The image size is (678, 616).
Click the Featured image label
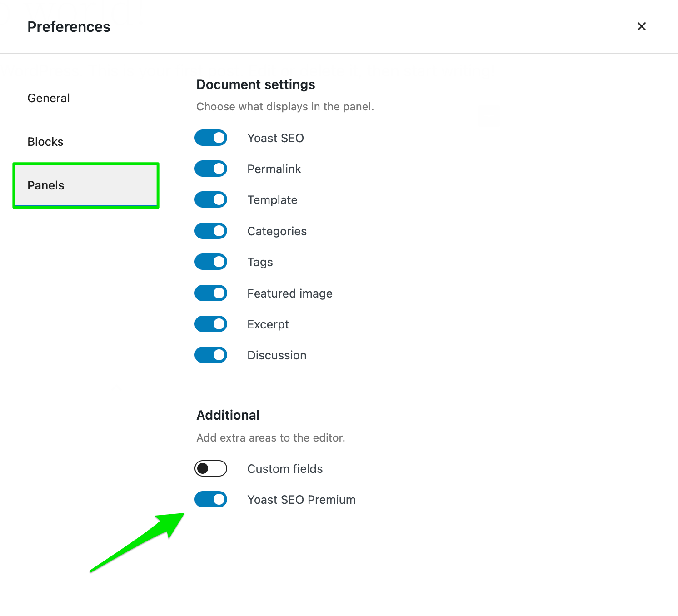[289, 293]
